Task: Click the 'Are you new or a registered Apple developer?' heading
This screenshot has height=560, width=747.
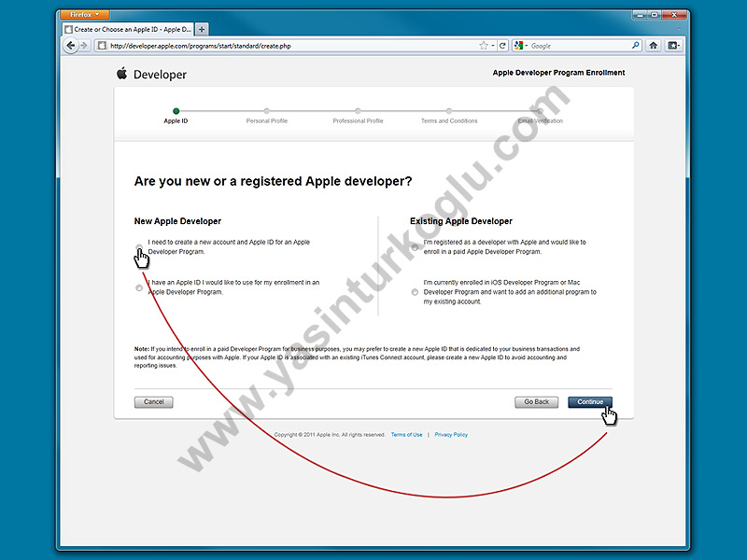Action: click(x=273, y=181)
